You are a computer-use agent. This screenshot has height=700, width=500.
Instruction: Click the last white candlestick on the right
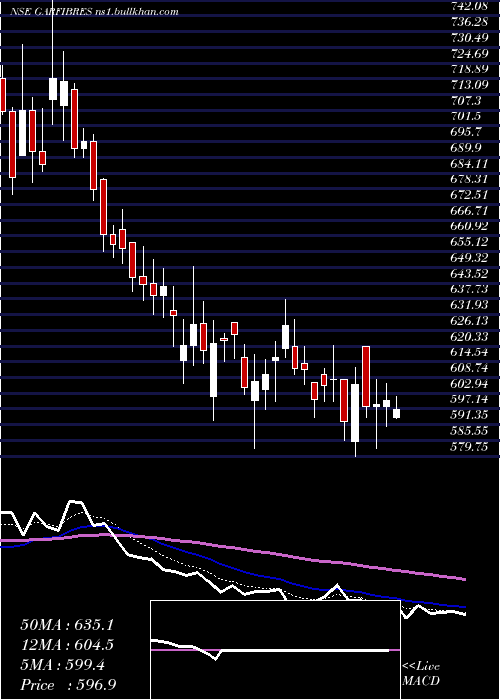396,413
